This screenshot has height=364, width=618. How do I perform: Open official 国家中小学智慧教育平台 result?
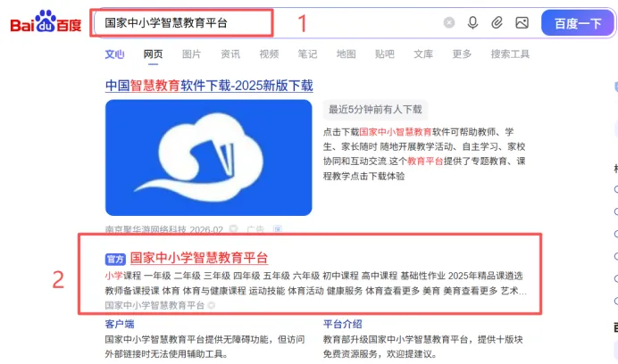pyautogui.click(x=199, y=258)
